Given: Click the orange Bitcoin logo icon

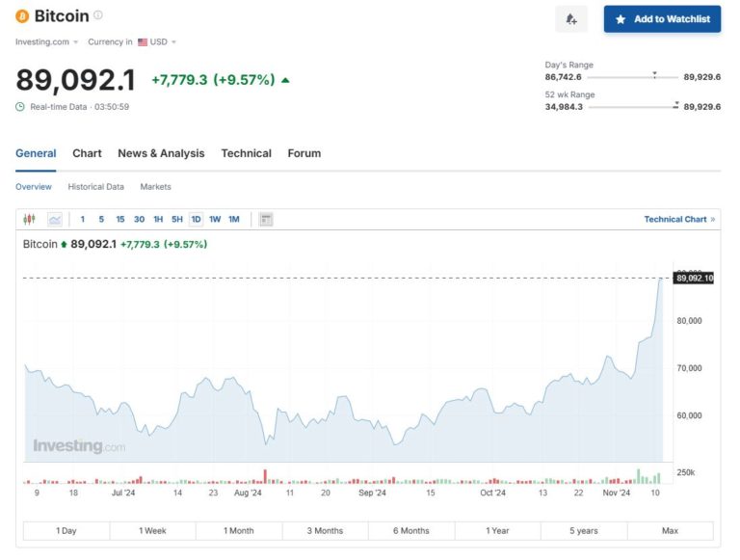Looking at the screenshot, I should click(x=22, y=16).
